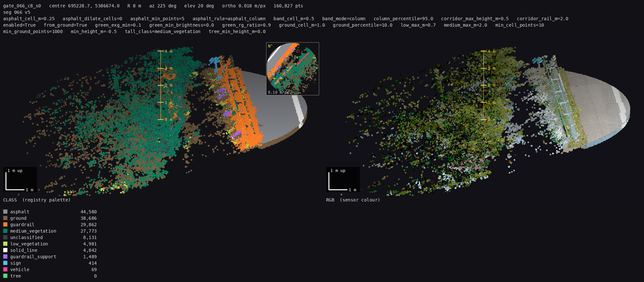Click the gate_066_c8_s0 title text
Image resolution: width=644 pixels, height=282 pixels.
[x=22, y=6]
